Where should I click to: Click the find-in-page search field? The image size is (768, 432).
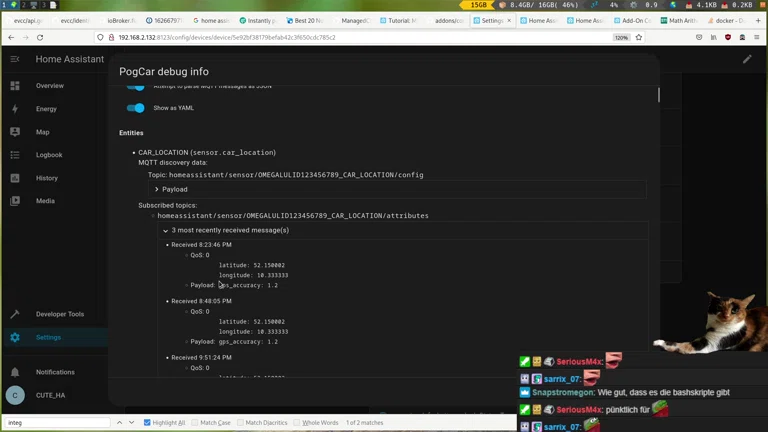(x=58, y=422)
